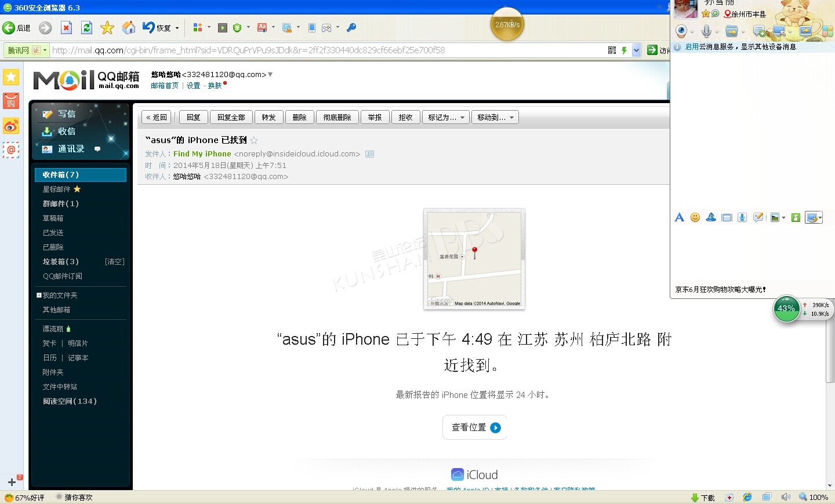This screenshot has height=504, width=835.
Task: Expand the account dropdown next to email address
Action: click(x=270, y=74)
